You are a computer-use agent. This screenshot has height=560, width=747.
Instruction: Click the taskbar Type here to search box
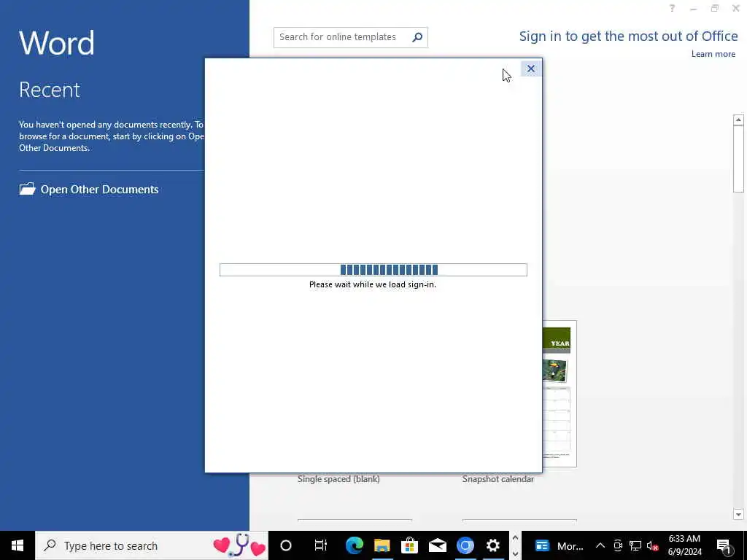152,545
